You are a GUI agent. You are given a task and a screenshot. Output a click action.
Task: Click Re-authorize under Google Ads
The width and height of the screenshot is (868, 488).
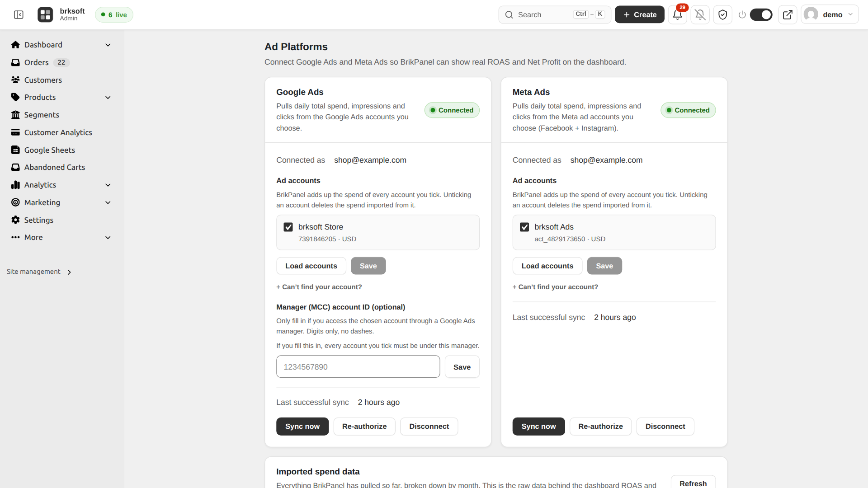[364, 427]
